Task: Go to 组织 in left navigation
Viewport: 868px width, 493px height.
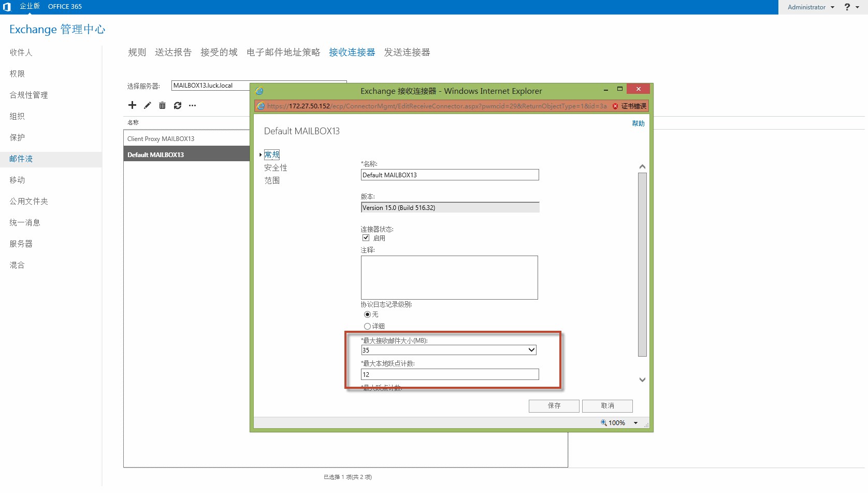Action: (17, 116)
